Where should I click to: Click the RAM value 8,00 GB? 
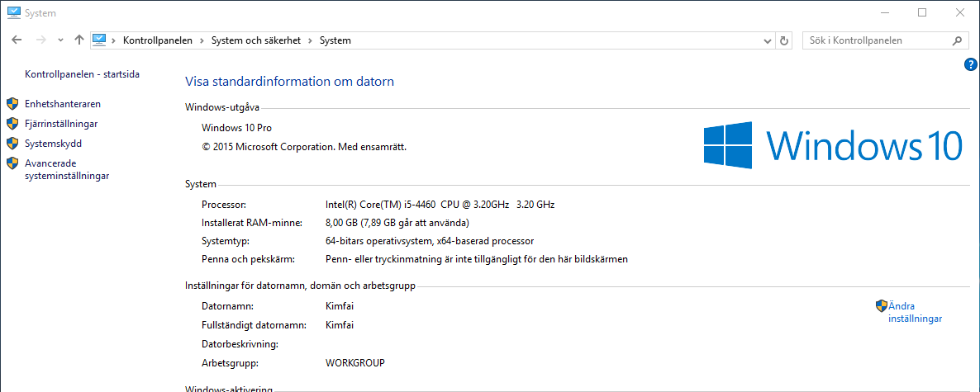pyautogui.click(x=397, y=222)
